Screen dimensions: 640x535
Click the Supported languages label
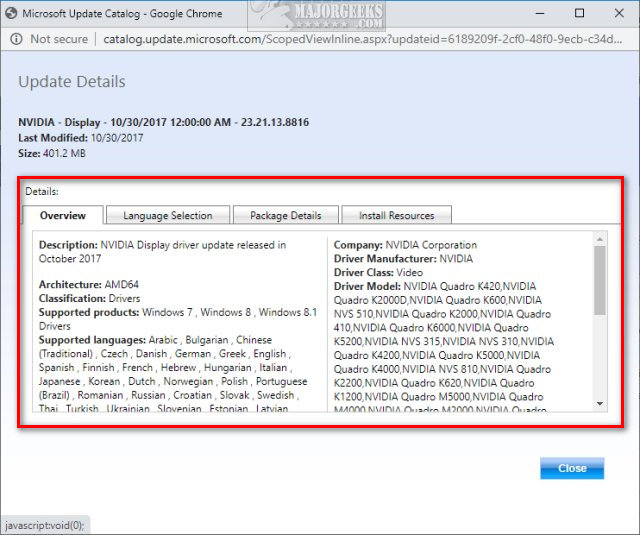(x=92, y=340)
